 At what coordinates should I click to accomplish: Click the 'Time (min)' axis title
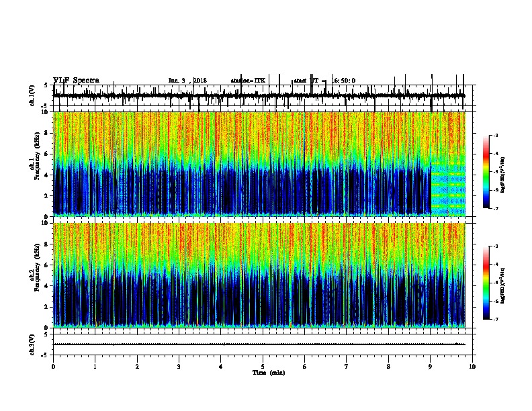[269, 373]
